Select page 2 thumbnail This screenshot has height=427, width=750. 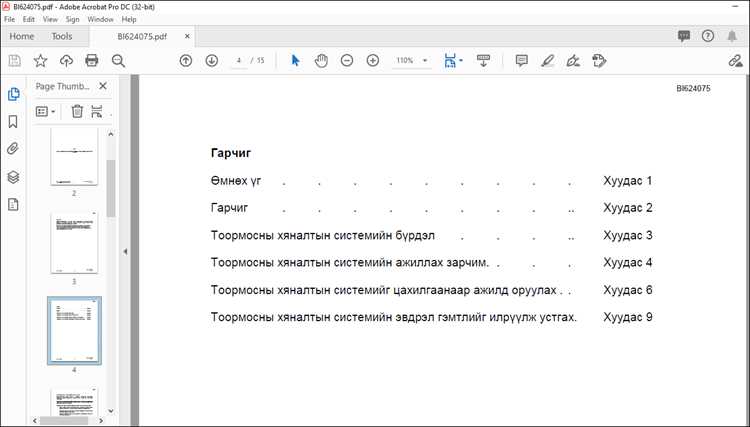[x=74, y=156]
